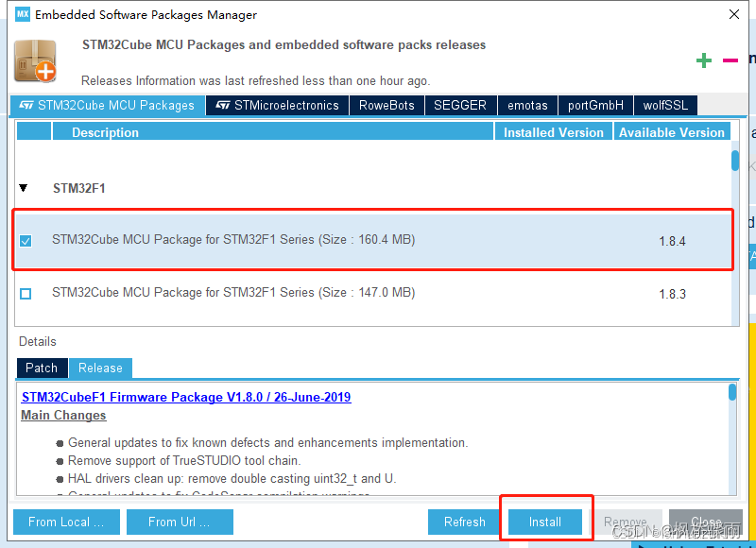Click the package box icon with plus
This screenshot has width=756, height=548.
pyautogui.click(x=35, y=61)
